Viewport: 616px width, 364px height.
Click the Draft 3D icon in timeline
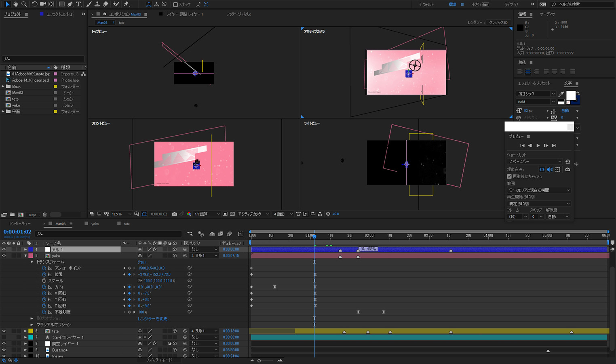tap(201, 234)
